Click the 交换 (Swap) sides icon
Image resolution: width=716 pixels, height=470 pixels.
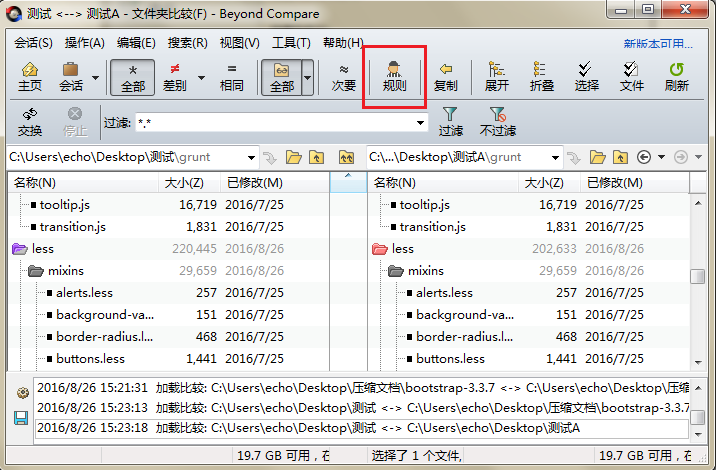tap(30, 122)
